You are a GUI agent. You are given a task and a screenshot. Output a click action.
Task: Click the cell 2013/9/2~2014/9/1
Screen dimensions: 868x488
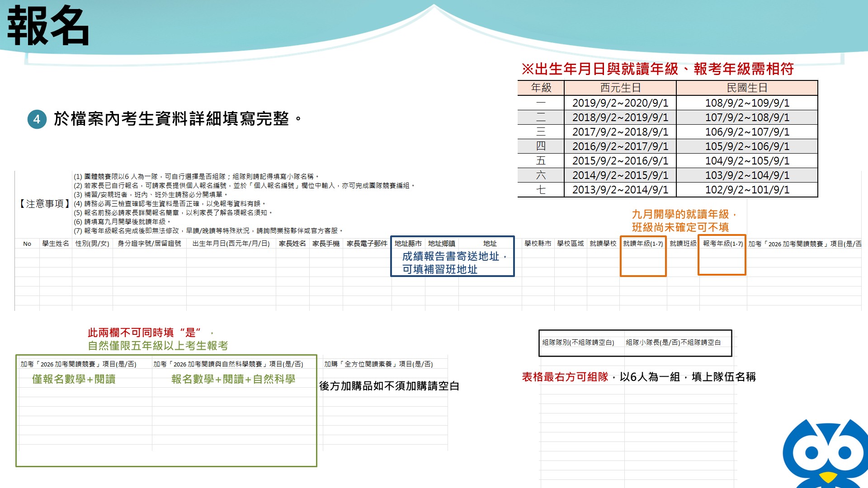(x=620, y=189)
